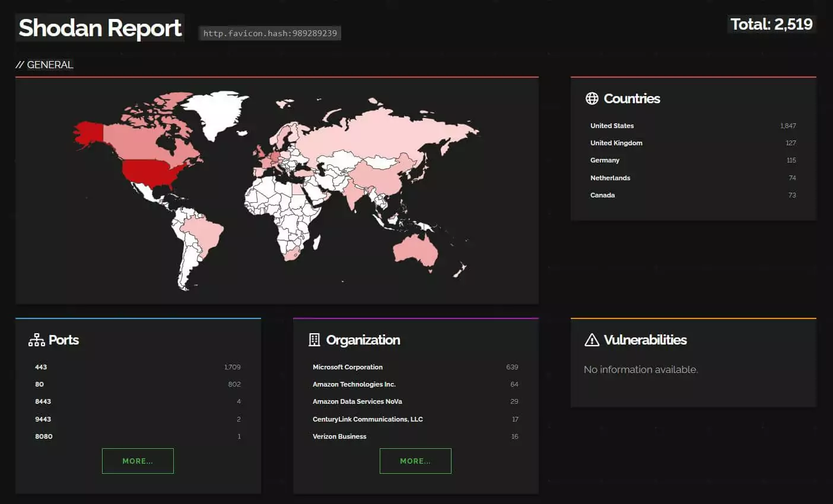Click the warning triangle beside Vulnerabilities

(591, 339)
